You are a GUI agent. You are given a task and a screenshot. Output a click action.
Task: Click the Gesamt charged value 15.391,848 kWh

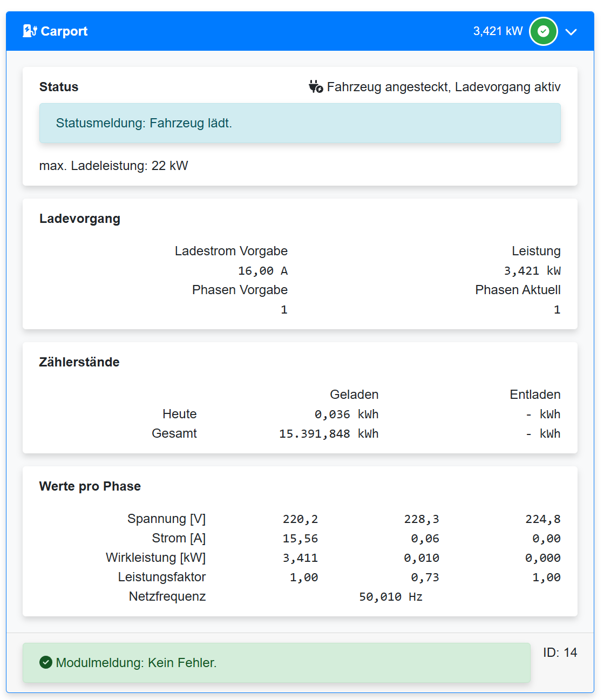[328, 434]
